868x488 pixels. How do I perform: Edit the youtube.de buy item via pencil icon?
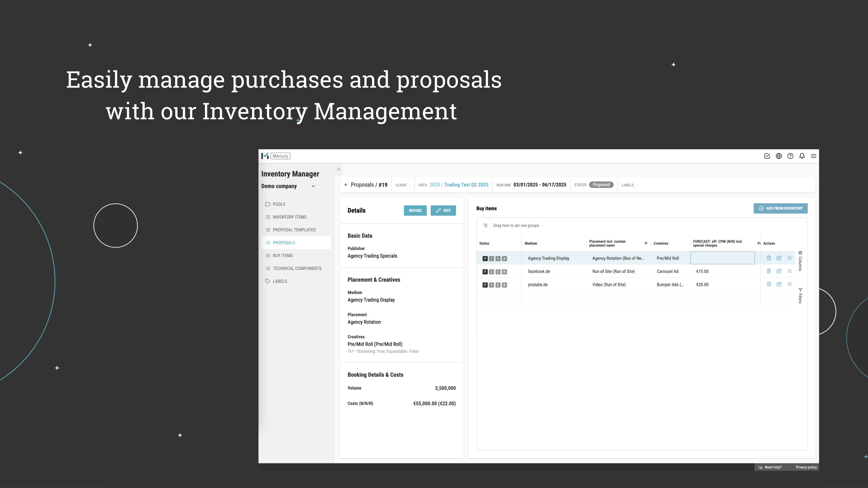779,285
